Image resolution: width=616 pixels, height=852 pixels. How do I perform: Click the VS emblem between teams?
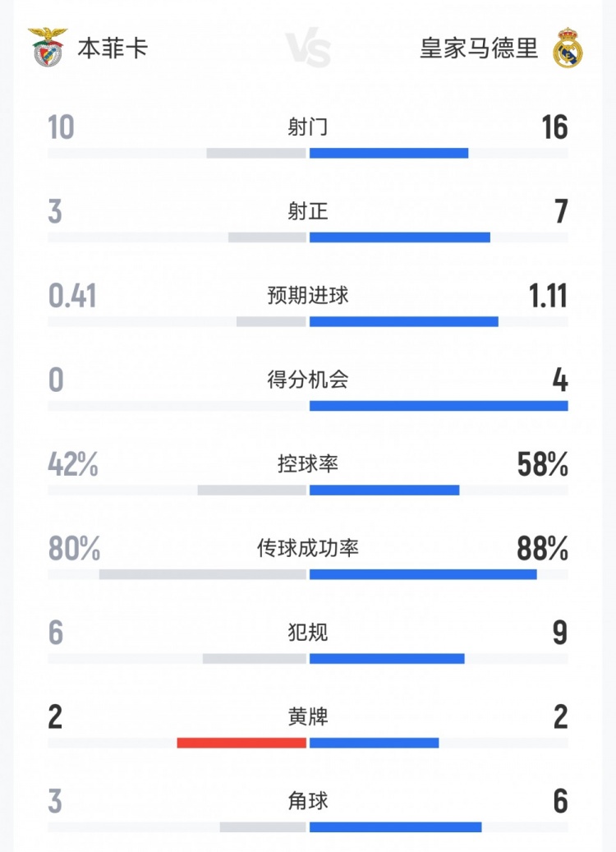click(x=309, y=49)
